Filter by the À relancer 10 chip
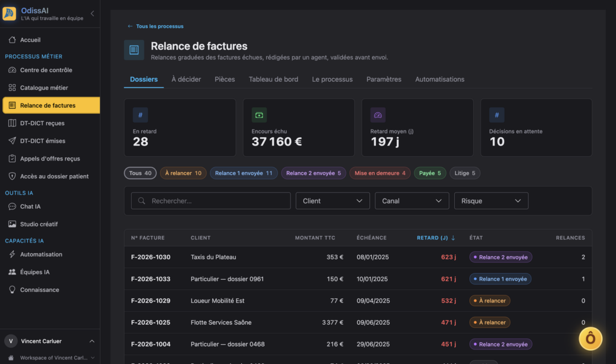616x364 pixels. click(x=183, y=173)
